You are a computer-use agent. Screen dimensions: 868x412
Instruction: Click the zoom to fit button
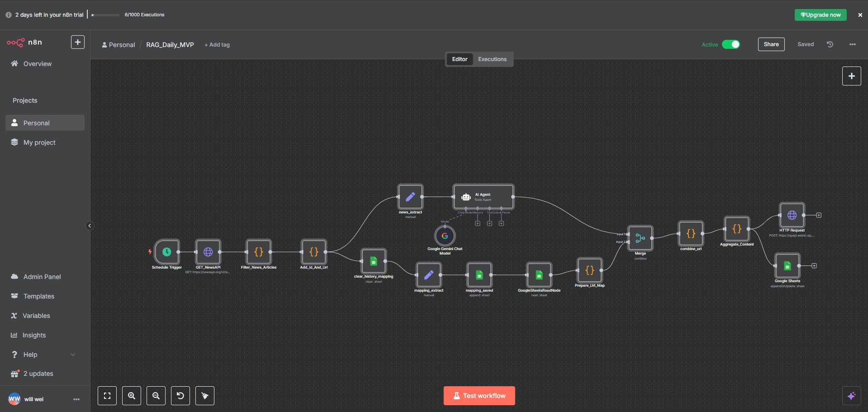click(107, 396)
